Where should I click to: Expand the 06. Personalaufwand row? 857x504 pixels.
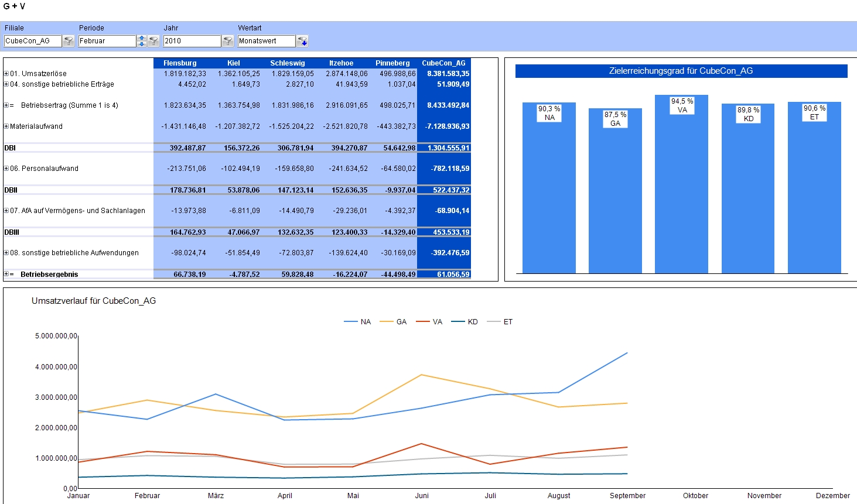(6, 169)
